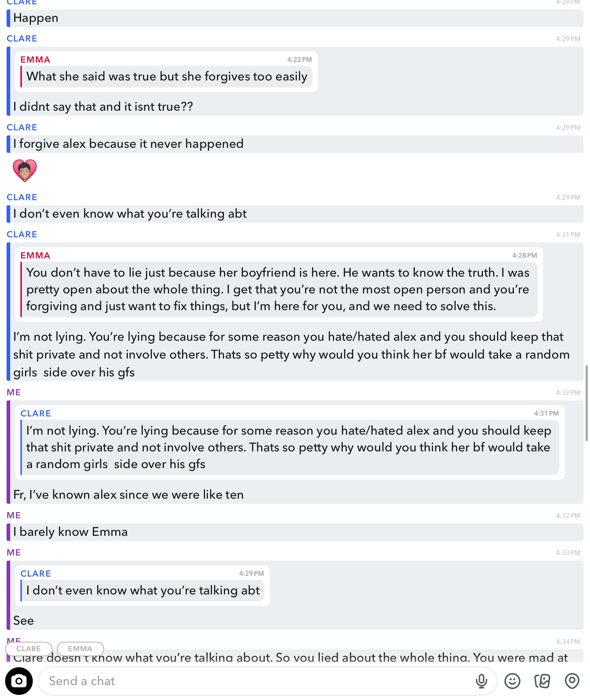Screen dimensions: 590x700
Task: Click the CLARE sender name at 4:31 PM
Action: (x=22, y=234)
